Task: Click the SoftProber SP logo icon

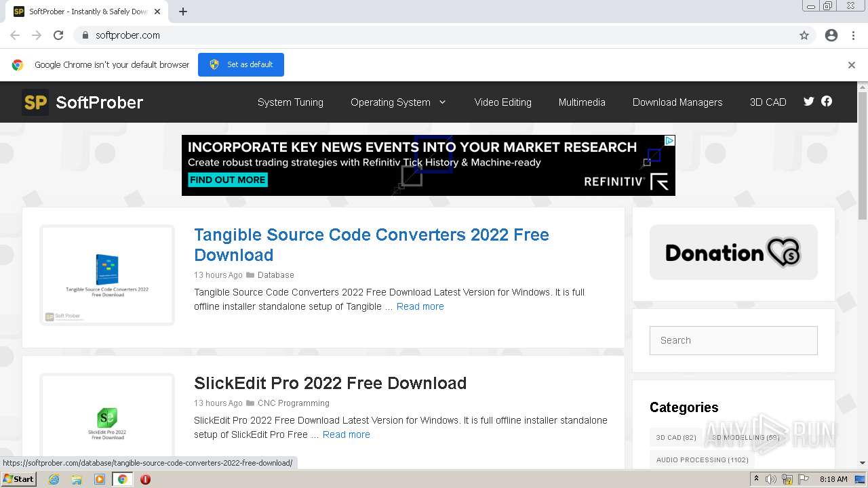Action: pos(35,102)
